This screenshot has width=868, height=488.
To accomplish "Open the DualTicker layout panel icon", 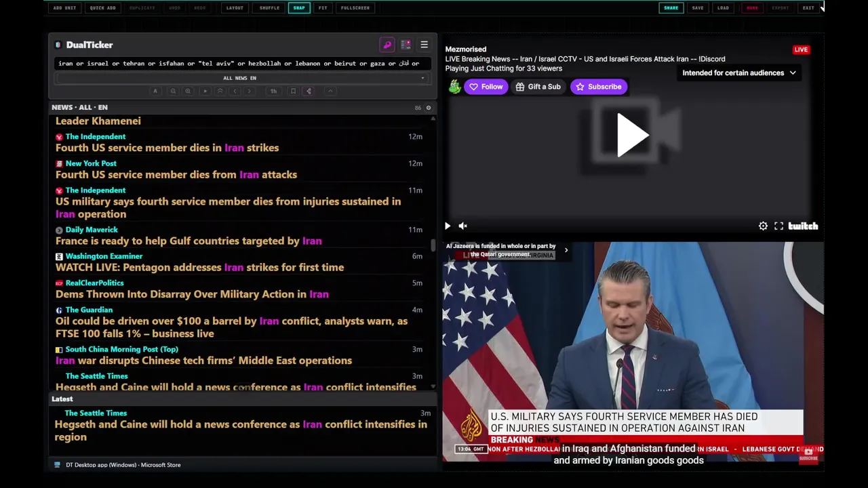I will click(406, 45).
